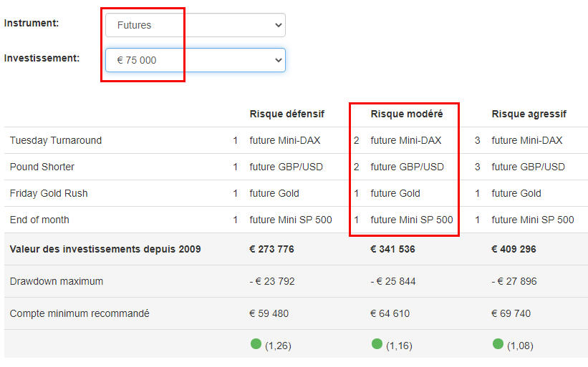The image size is (588, 367).
Task: Open the Instrument dropdown showing Futures
Action: [x=196, y=25]
